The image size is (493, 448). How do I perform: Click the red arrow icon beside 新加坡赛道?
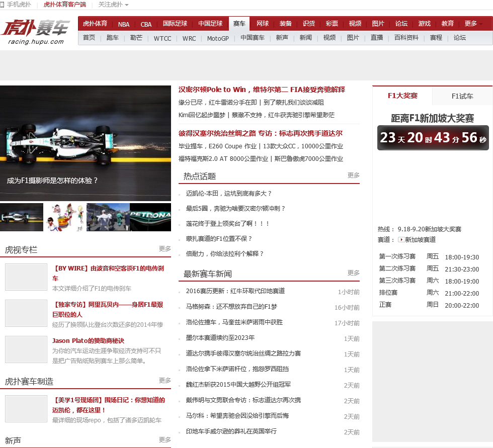tap(401, 240)
